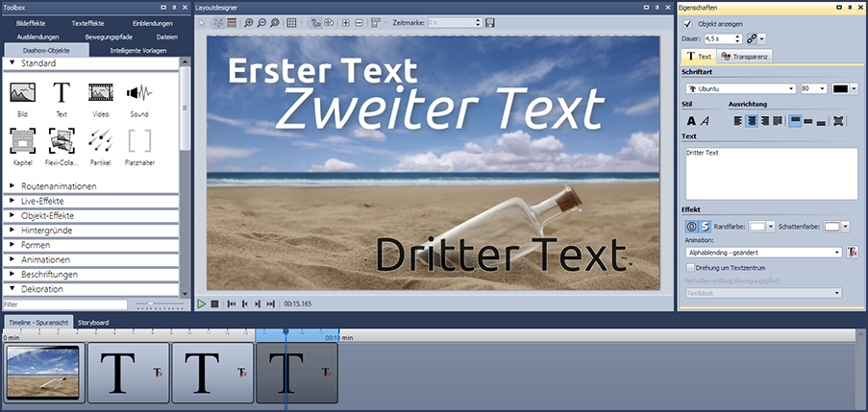
Task: Align text right
Action: click(x=764, y=121)
